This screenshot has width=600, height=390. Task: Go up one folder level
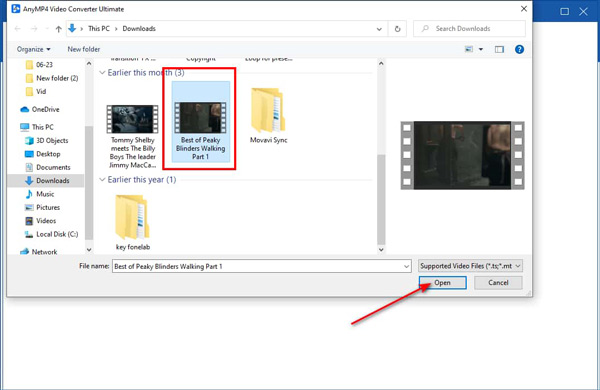(59, 29)
